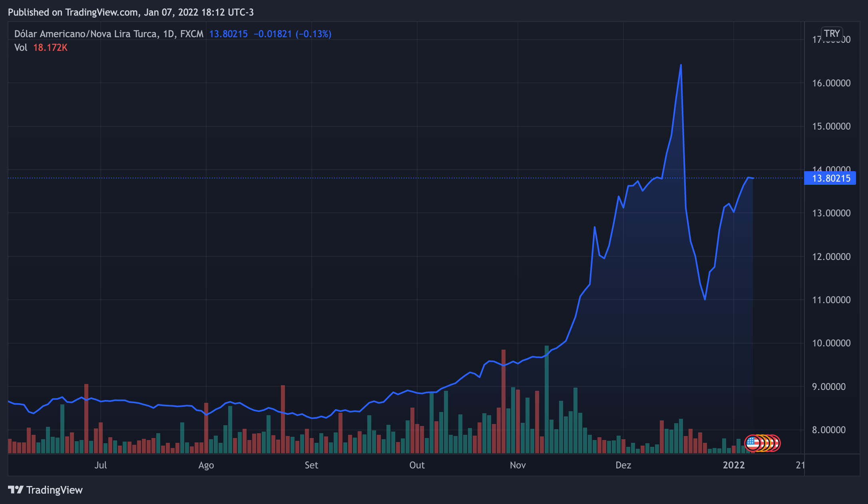Click the tallest green volume bar in November
This screenshot has width=868, height=504.
tap(547, 399)
